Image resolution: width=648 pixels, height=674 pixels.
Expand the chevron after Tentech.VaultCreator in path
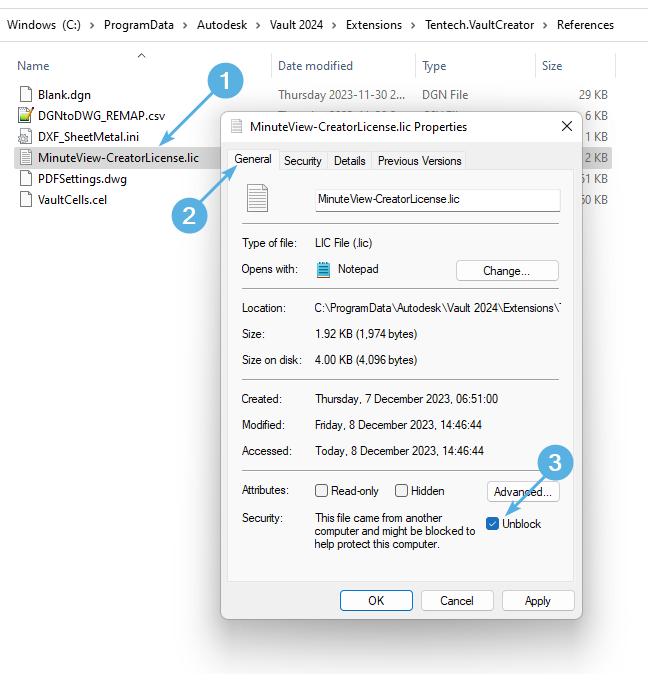pos(545,25)
